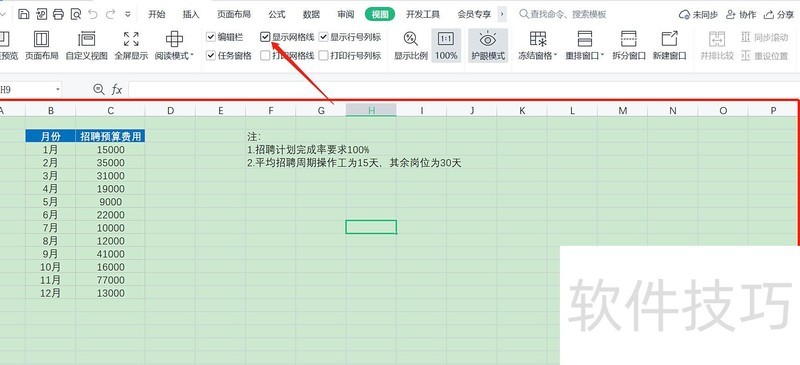800x365 pixels.
Task: Select the cell containing 41000
Action: coord(110,254)
